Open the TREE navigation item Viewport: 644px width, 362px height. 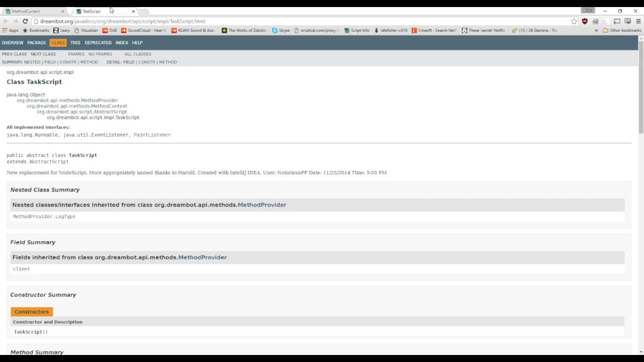75,43
